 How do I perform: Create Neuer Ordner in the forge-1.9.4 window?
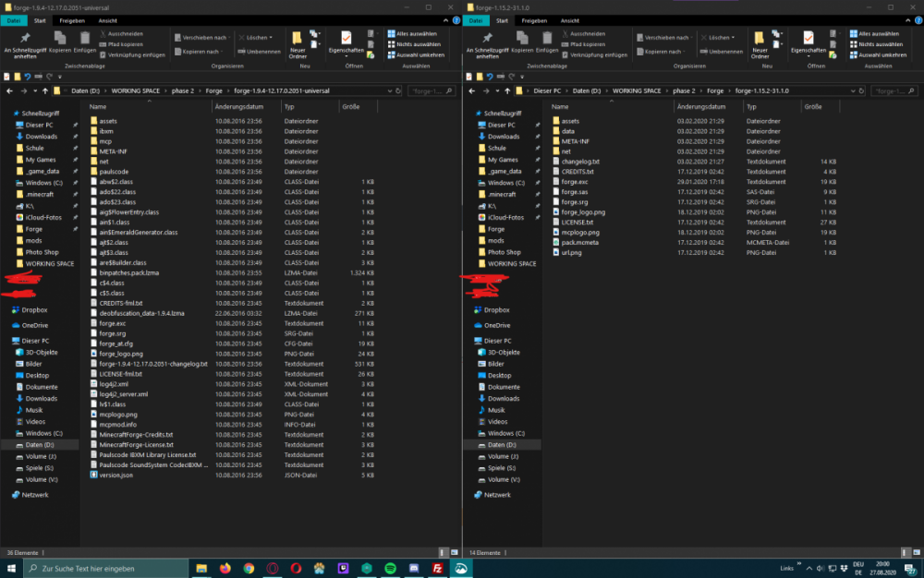point(298,44)
